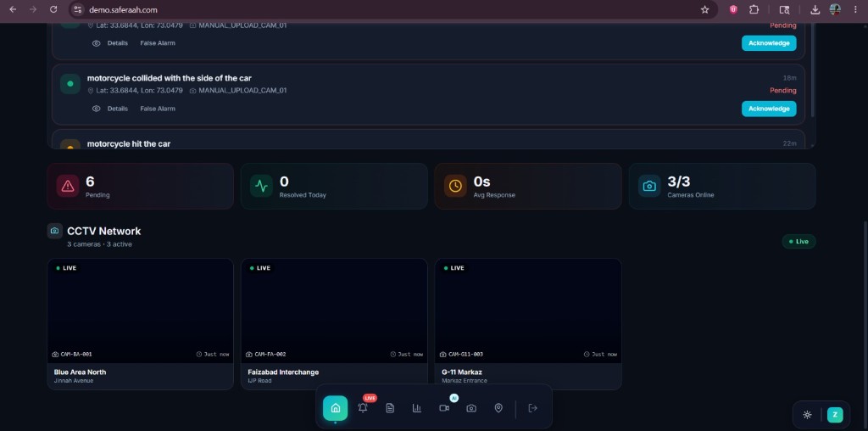
Task: Open the map location pin in dock
Action: pyautogui.click(x=498, y=408)
